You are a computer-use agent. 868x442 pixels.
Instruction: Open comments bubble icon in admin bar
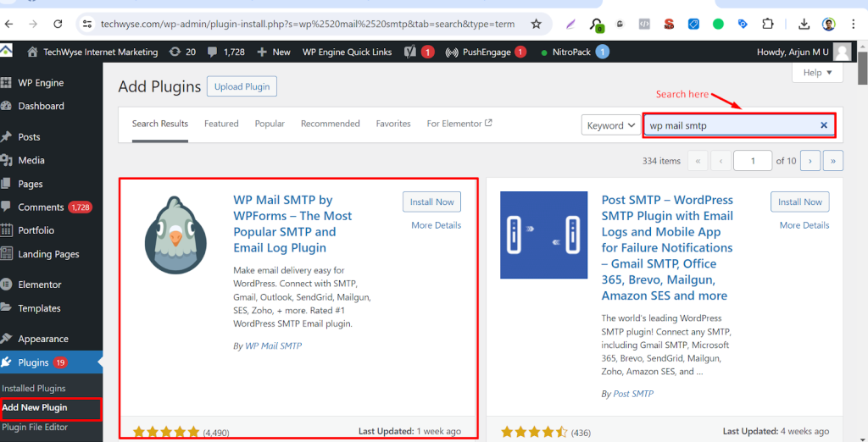click(225, 52)
